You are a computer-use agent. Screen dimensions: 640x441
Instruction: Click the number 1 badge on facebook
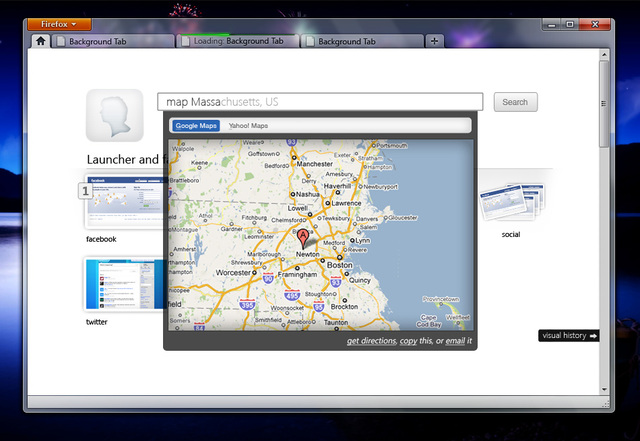click(x=85, y=191)
